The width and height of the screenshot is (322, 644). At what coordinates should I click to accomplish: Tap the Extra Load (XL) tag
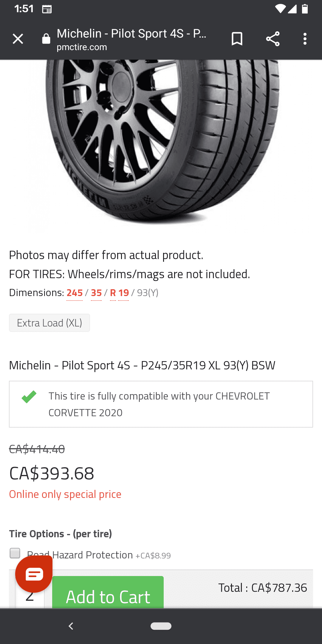click(x=49, y=323)
